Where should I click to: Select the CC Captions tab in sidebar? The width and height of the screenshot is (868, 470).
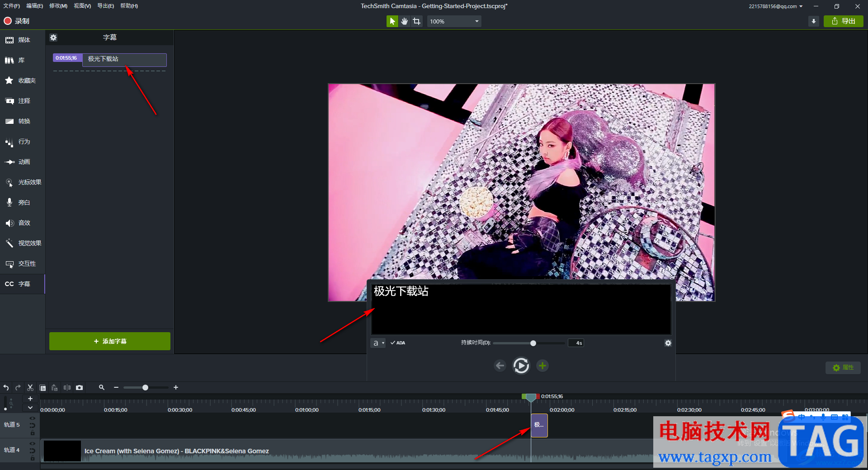(x=23, y=284)
